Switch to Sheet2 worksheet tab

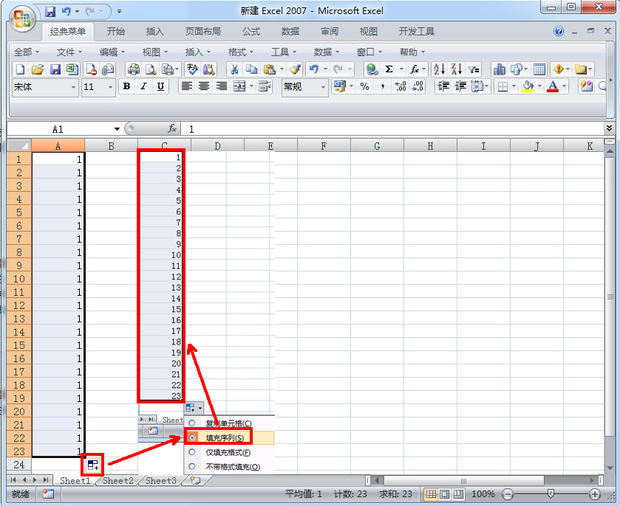118,481
